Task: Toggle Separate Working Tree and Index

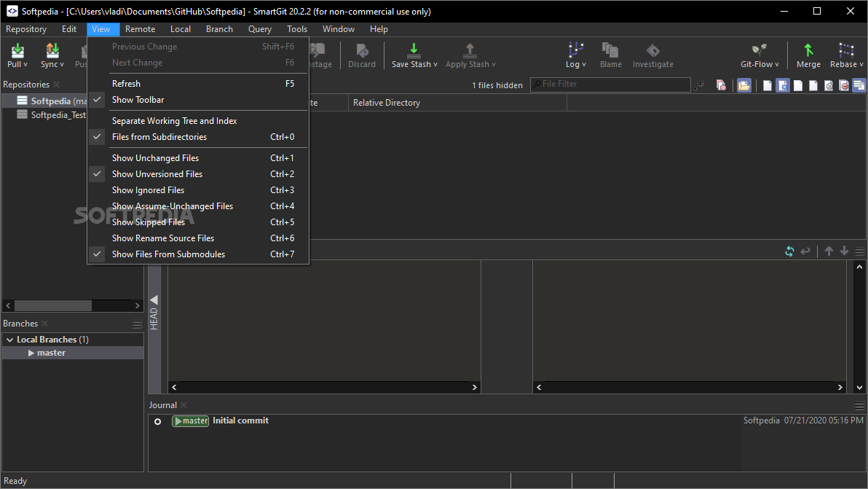Action: pyautogui.click(x=197, y=121)
